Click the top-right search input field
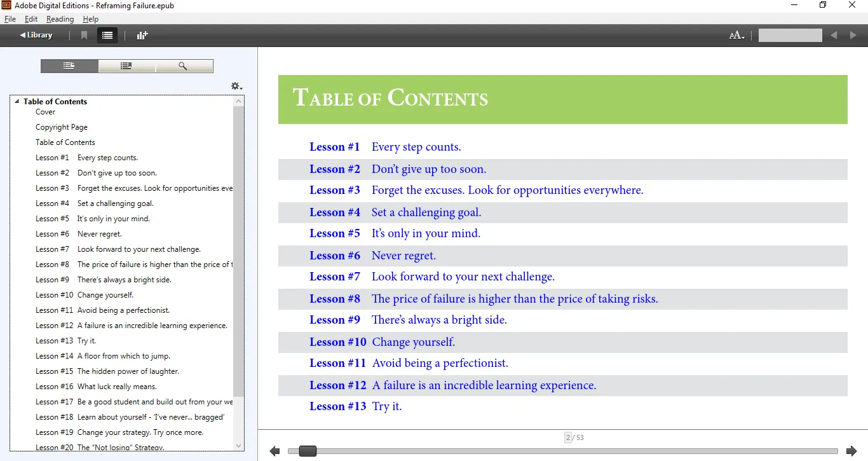 (x=790, y=36)
